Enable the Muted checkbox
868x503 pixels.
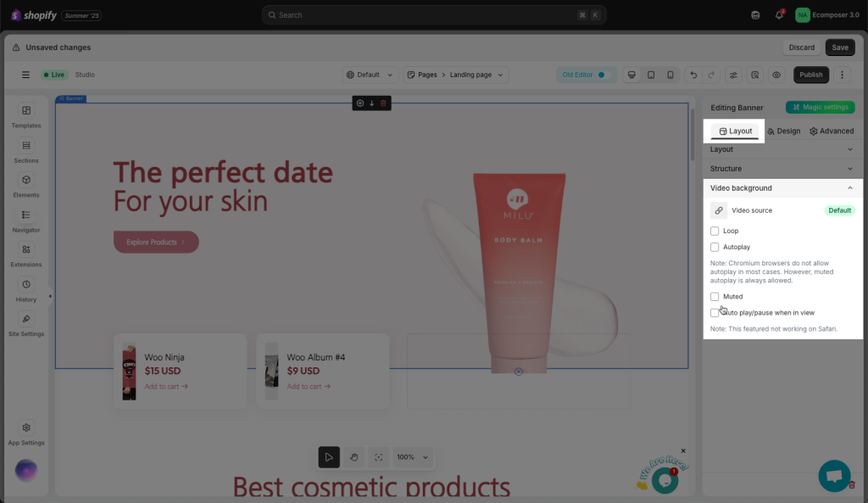point(715,297)
